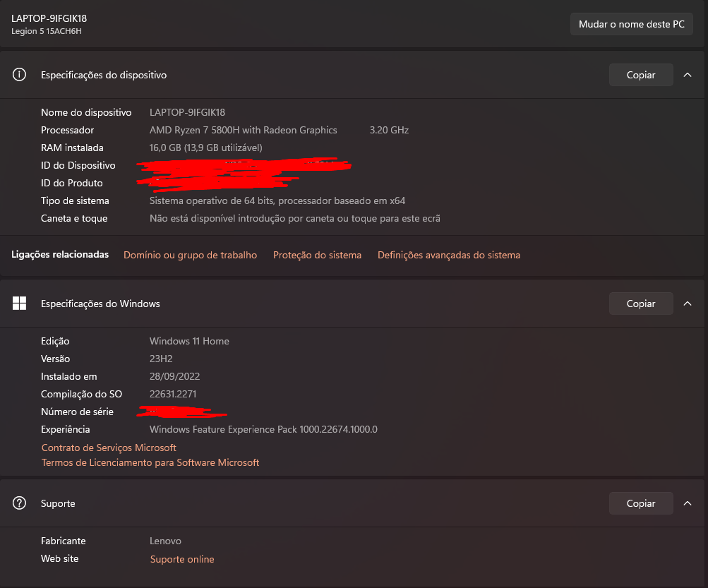Open Domínio ou grupo de trabalho link

(190, 255)
